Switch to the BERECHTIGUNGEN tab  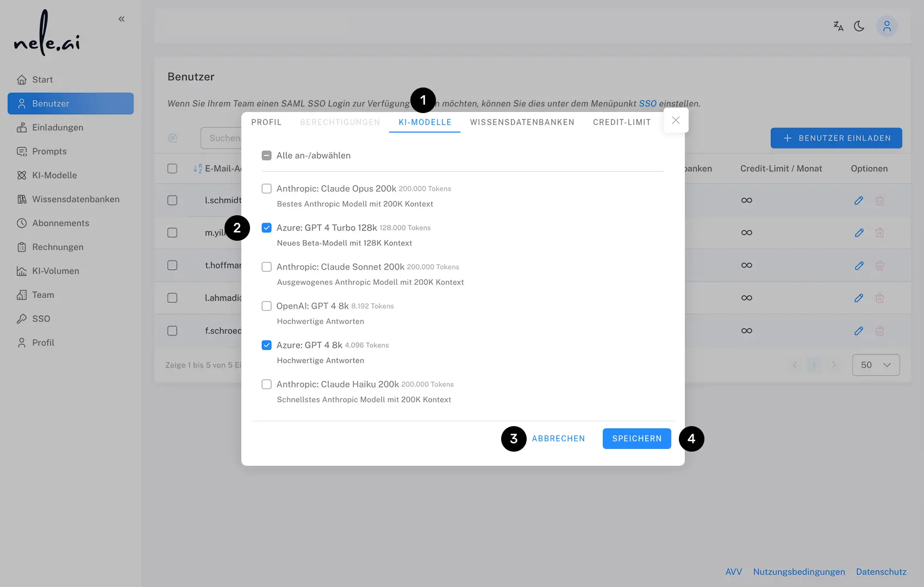340,122
